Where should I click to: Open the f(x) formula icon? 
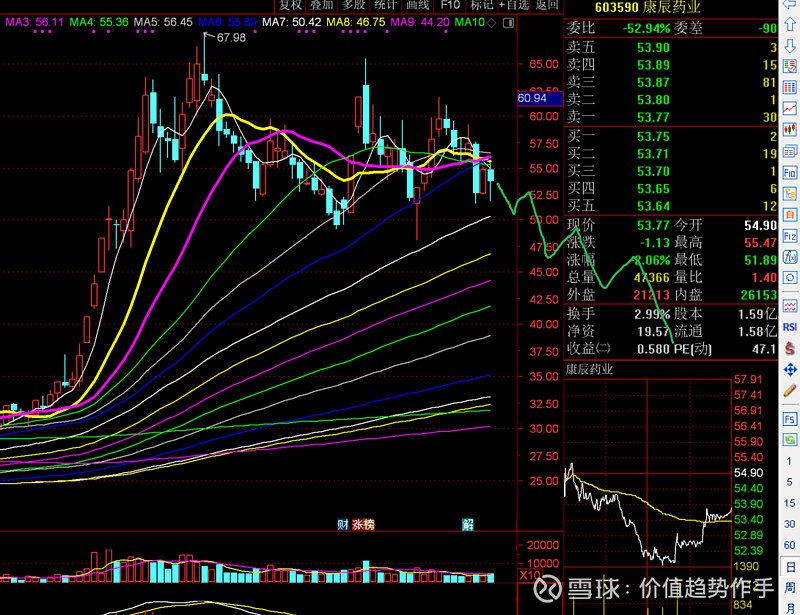(x=790, y=257)
